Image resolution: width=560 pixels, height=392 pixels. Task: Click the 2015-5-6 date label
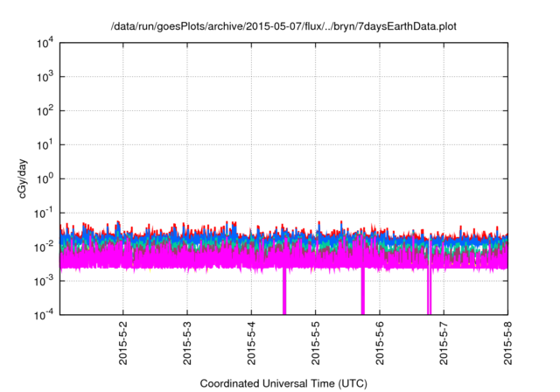[379, 343]
